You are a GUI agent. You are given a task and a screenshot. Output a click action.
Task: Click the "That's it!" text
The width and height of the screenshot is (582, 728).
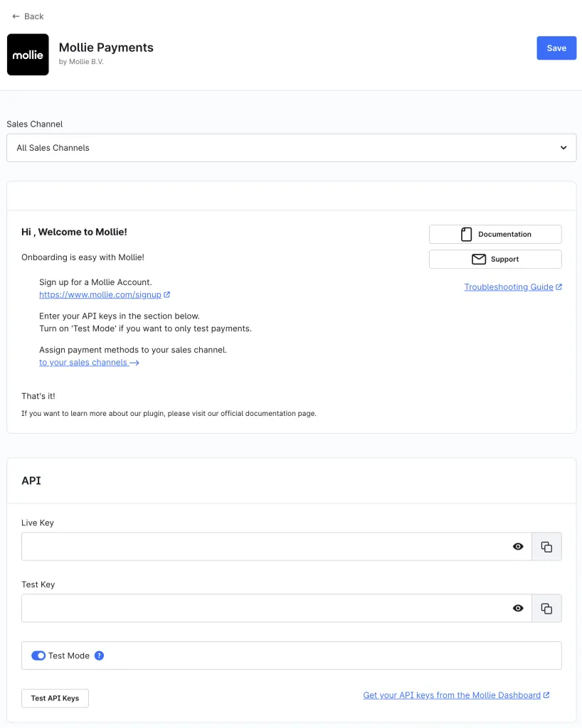coord(38,396)
